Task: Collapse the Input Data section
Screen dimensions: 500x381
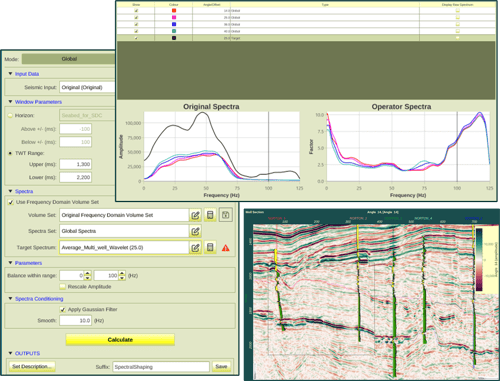Action: (10, 74)
